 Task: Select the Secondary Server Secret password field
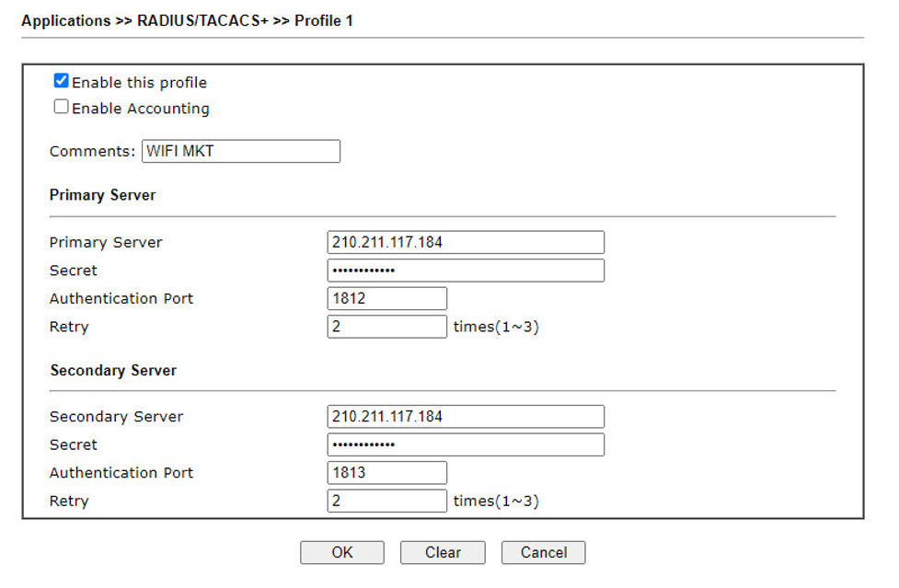click(x=466, y=444)
